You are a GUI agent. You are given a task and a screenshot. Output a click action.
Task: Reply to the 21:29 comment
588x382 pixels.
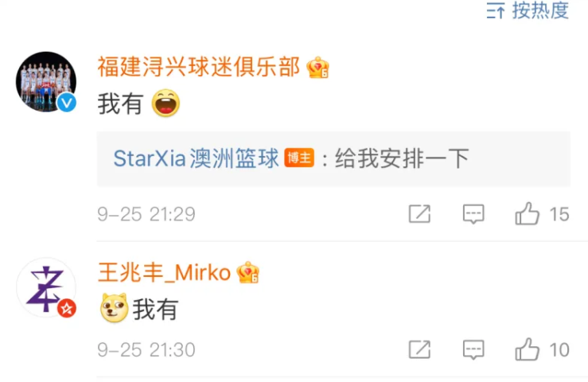pos(473,214)
